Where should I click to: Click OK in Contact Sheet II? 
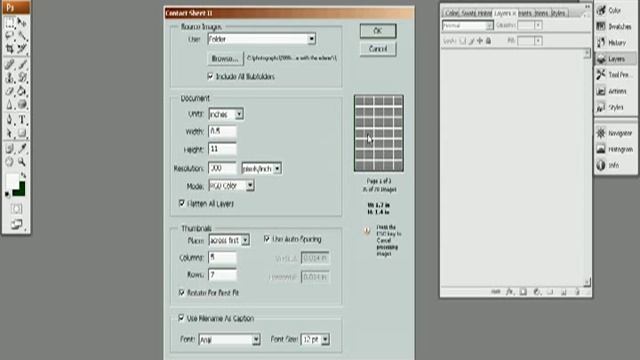pyautogui.click(x=378, y=31)
